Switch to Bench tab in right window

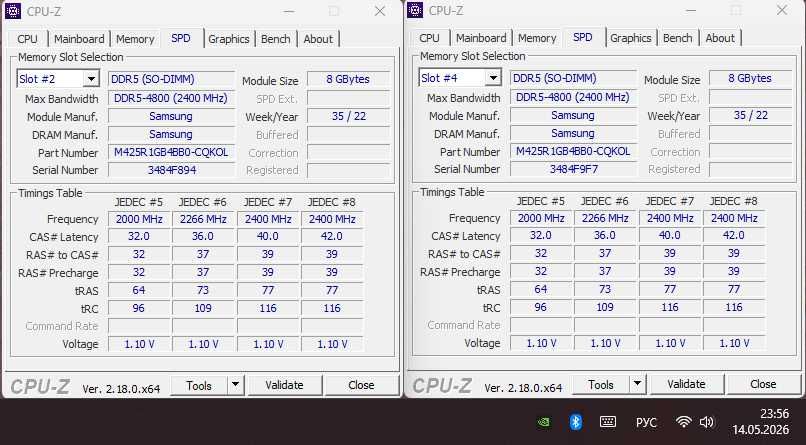tap(677, 38)
